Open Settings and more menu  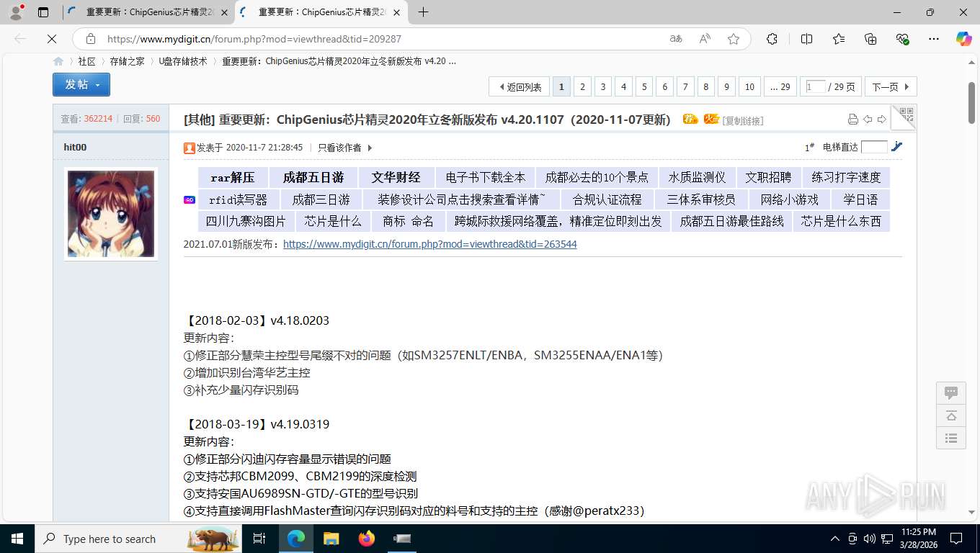click(x=934, y=39)
